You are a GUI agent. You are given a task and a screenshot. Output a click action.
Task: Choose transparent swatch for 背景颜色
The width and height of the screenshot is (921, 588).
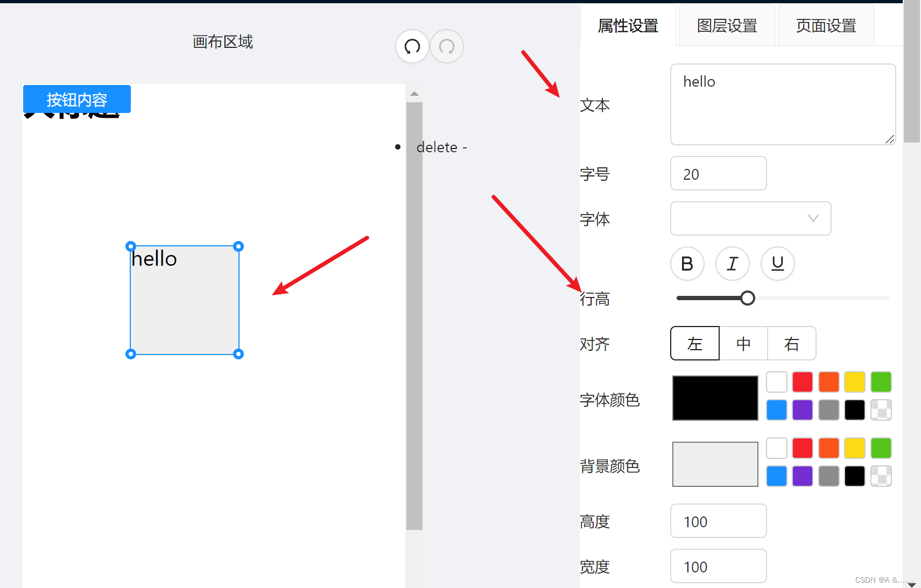point(881,476)
